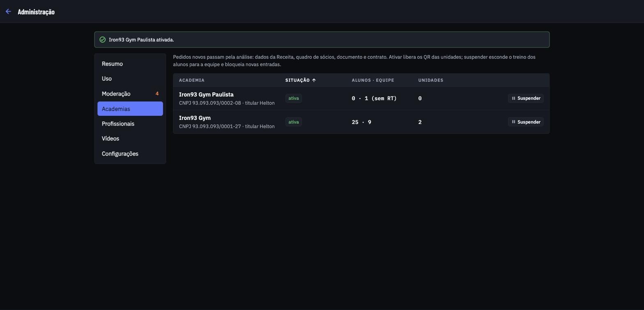Viewport: 644px width, 310px height.
Task: Switch to the Uso section
Action: pyautogui.click(x=130, y=78)
